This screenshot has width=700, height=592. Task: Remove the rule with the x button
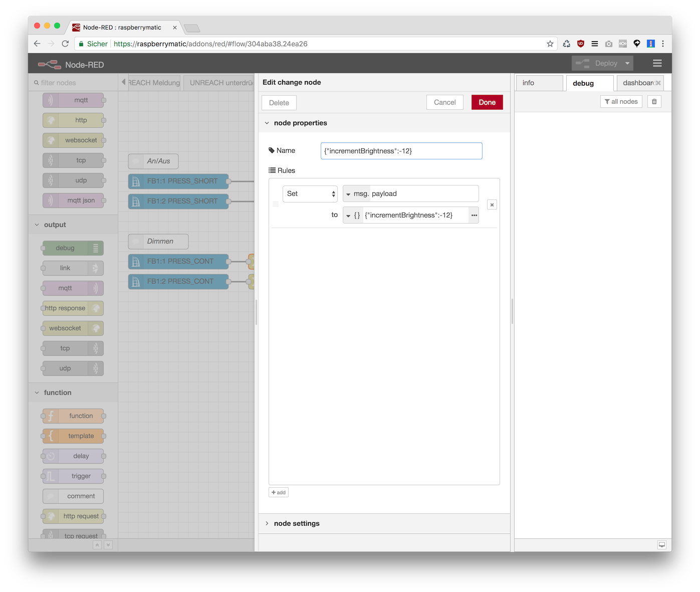tap(492, 205)
